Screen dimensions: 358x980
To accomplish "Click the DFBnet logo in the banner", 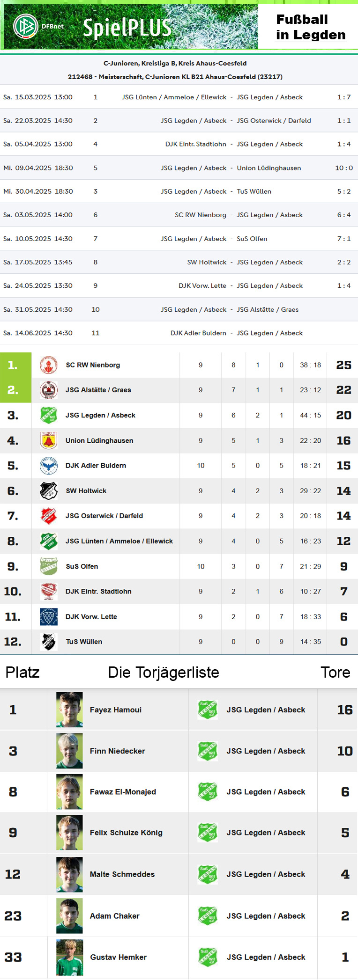I will pyautogui.click(x=38, y=26).
